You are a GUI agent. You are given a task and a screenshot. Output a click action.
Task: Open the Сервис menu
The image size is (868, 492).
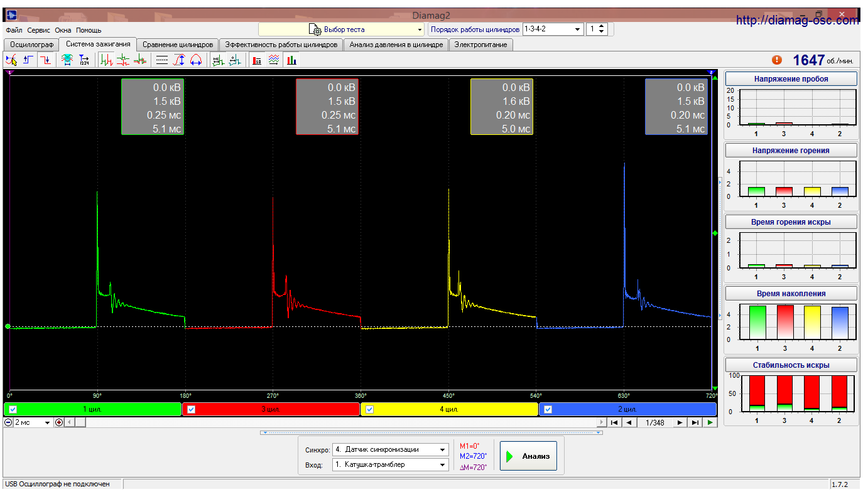39,30
